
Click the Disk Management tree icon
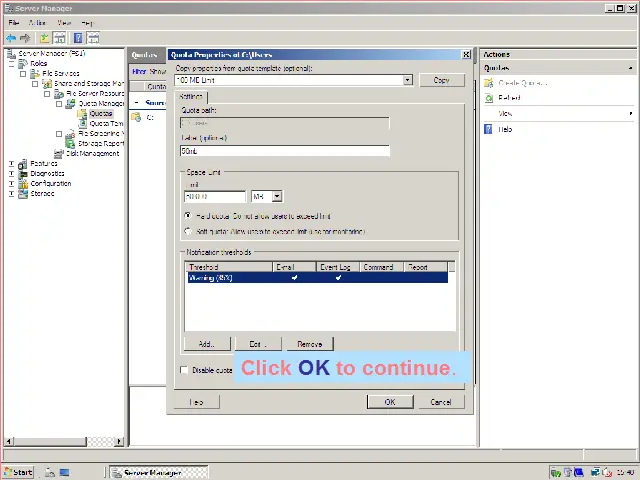coord(59,154)
